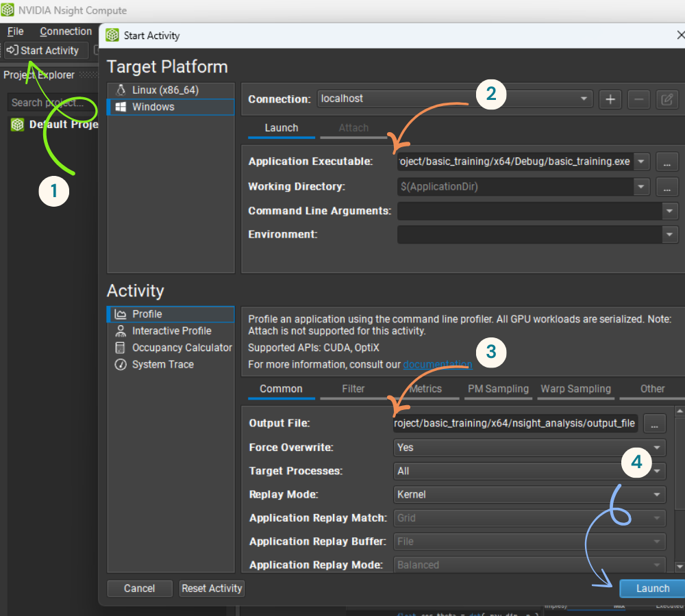Image resolution: width=685 pixels, height=616 pixels.
Task: Browse for the Working Directory folder
Action: [667, 188]
